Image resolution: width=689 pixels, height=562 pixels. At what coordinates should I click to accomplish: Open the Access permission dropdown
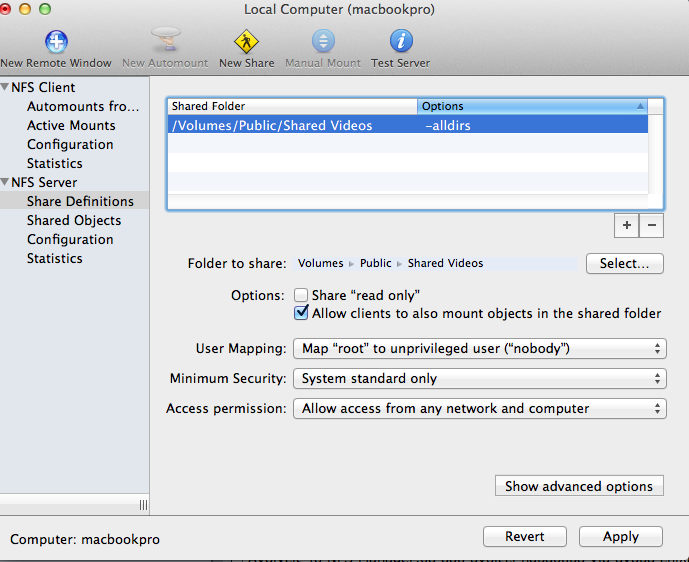pos(479,409)
